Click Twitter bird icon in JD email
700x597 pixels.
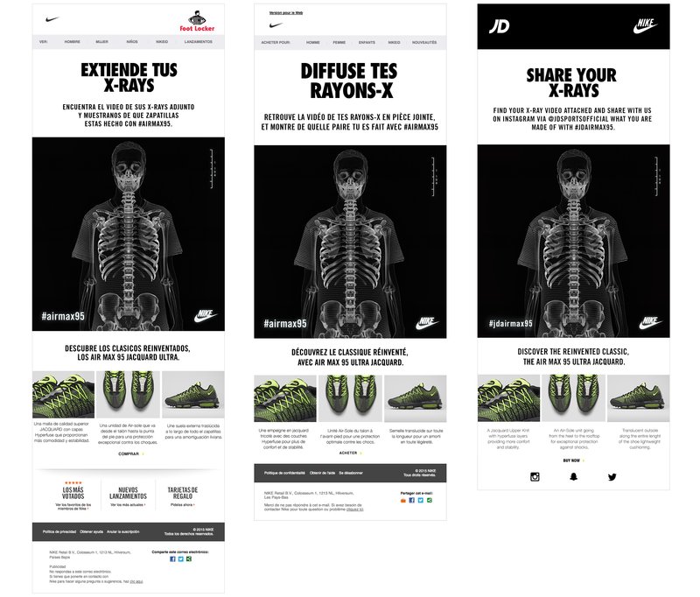pos(612,477)
